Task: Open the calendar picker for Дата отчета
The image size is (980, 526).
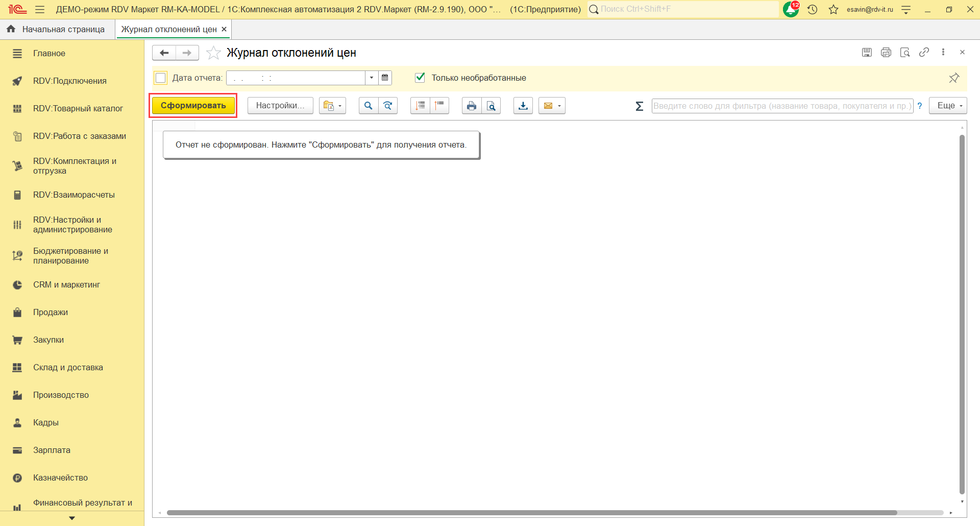Action: [385, 78]
